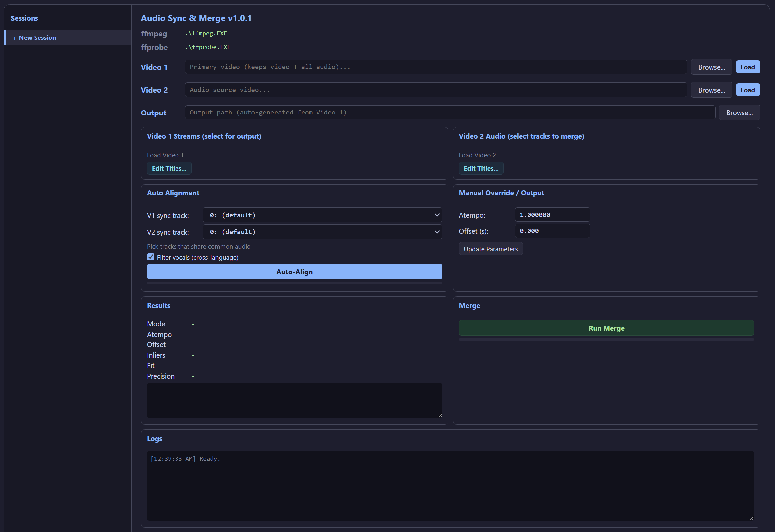Screen dimensions: 775x532
Task: Load the Video 2 file
Action: click(x=747, y=90)
